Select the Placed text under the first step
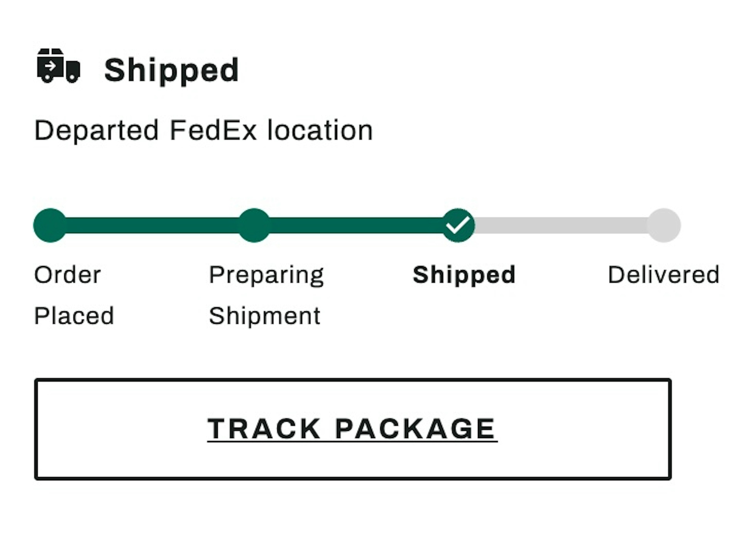 click(x=74, y=316)
